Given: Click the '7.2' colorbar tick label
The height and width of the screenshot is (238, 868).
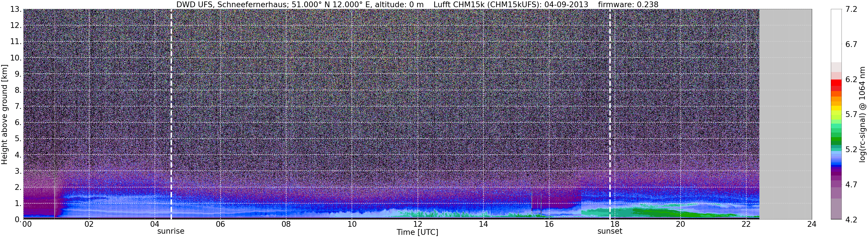Looking at the screenshot, I should coord(851,9).
